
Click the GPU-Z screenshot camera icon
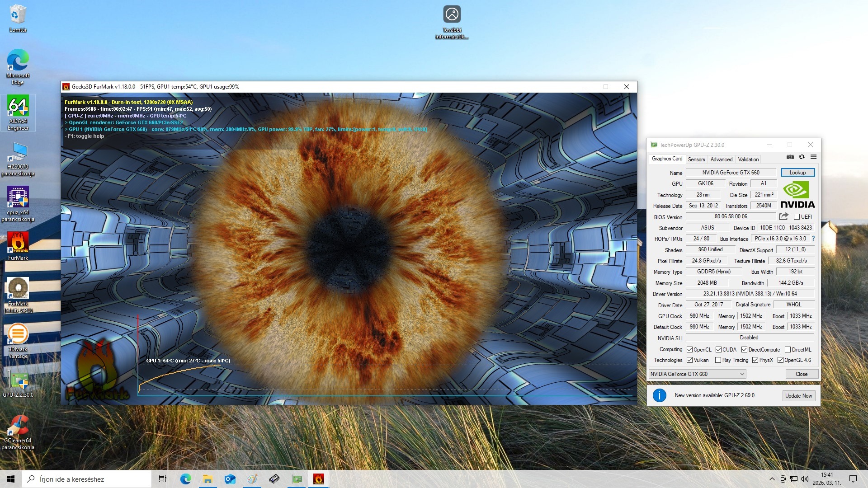790,157
